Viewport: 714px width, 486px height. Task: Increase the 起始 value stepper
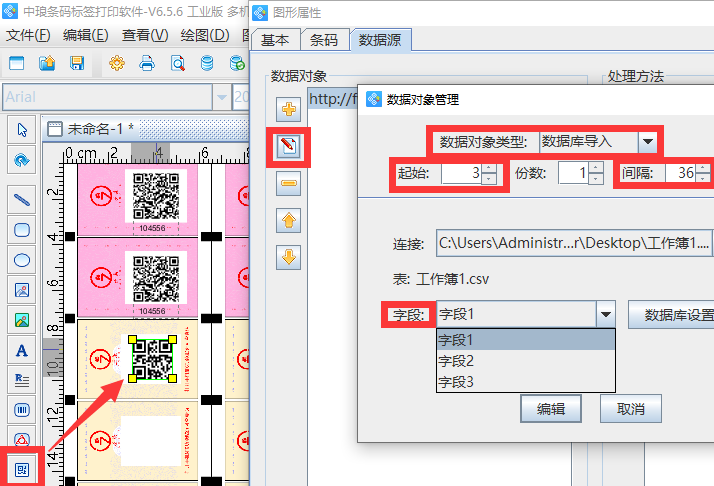tap(489, 168)
